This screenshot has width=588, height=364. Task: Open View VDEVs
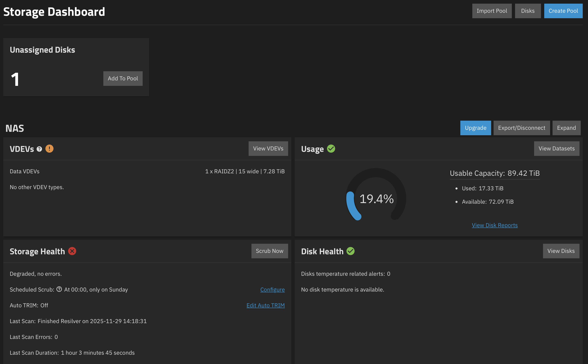point(268,149)
